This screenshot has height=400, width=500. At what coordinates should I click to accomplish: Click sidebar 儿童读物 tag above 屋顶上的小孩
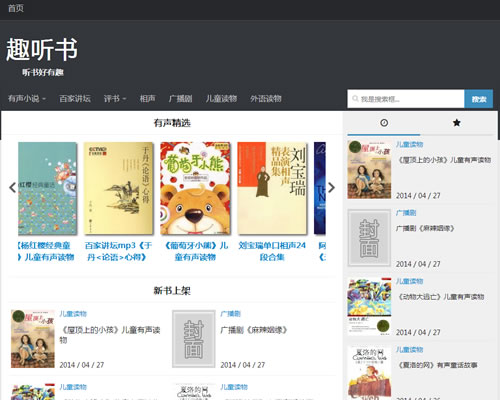(409, 144)
